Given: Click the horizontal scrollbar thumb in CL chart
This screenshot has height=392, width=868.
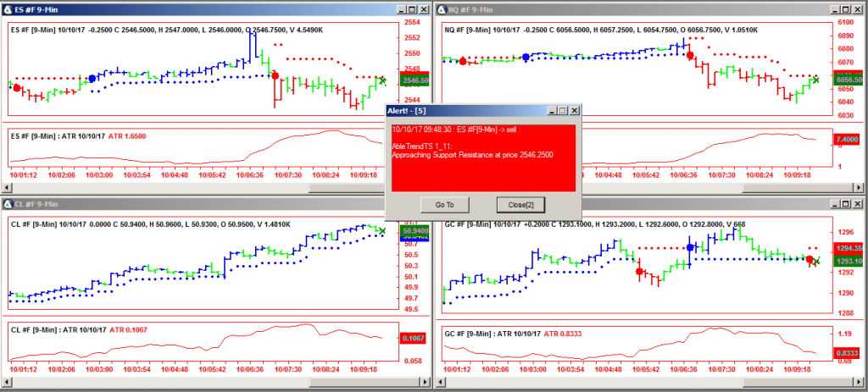Looking at the screenshot, I should pyautogui.click(x=363, y=382).
